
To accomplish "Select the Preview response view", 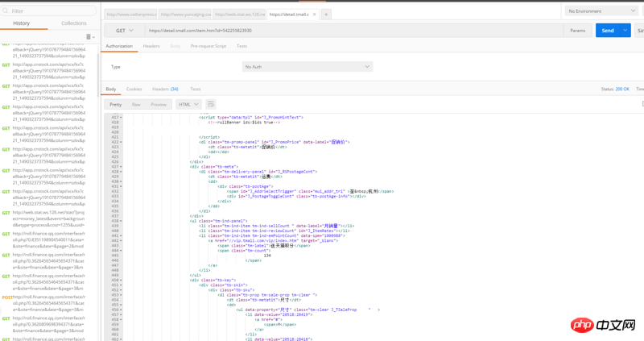I will coord(159,104).
